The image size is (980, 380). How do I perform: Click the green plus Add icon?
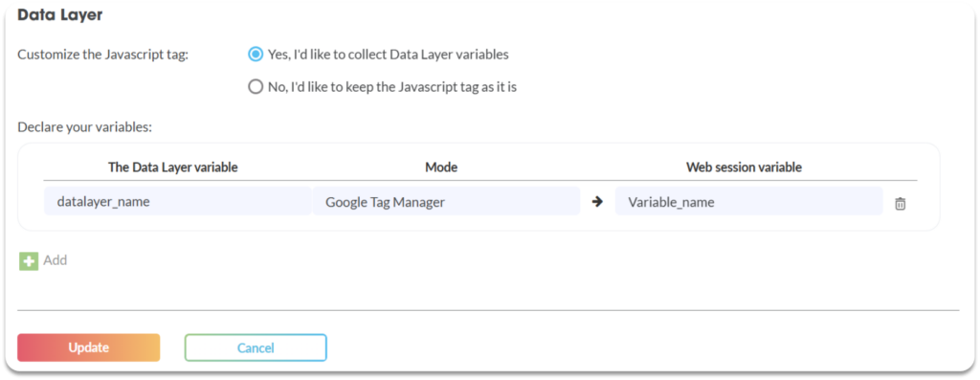pyautogui.click(x=29, y=260)
